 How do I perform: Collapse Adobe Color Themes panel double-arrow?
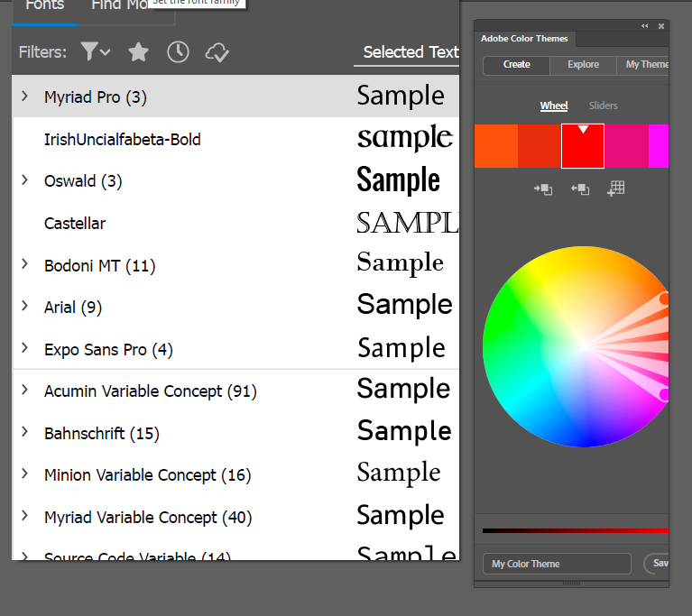click(x=645, y=26)
